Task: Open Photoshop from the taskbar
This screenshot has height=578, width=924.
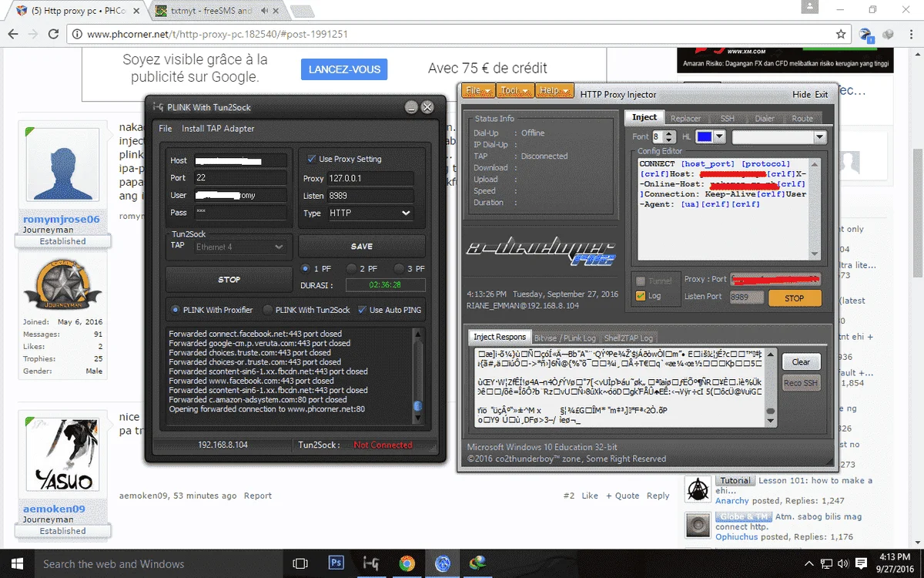Action: point(336,563)
